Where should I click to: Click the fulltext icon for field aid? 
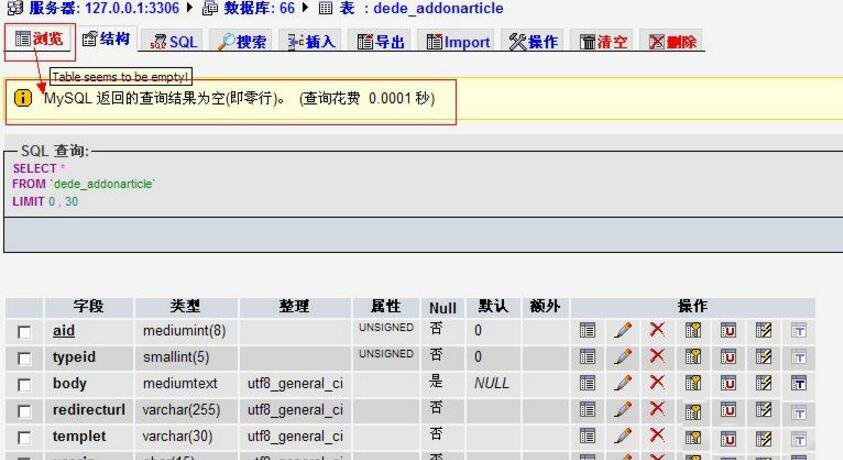(799, 330)
